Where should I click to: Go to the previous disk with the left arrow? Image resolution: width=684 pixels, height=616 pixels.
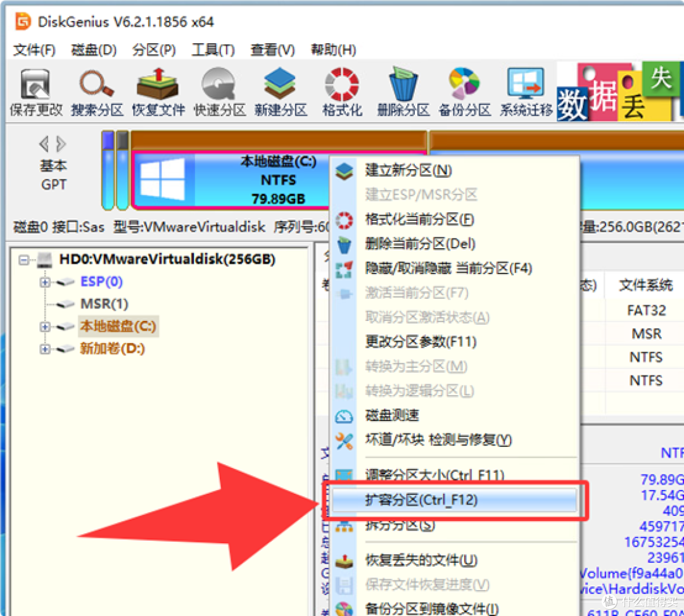tap(44, 144)
